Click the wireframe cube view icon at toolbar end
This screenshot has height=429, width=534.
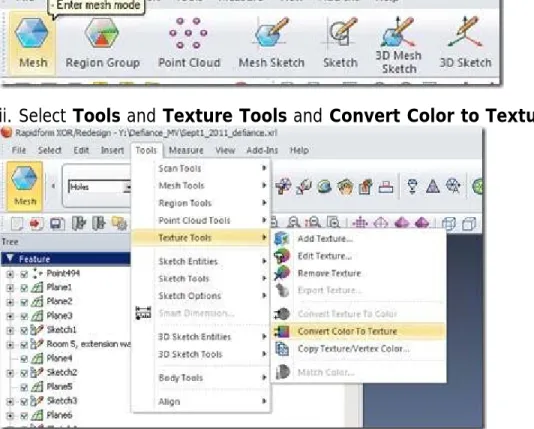(469, 223)
